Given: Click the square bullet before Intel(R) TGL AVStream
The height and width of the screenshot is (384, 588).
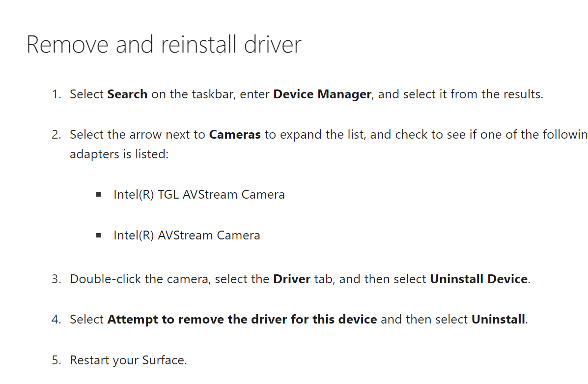Looking at the screenshot, I should tap(99, 195).
